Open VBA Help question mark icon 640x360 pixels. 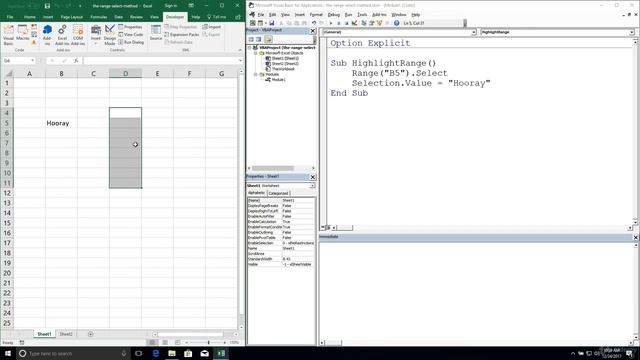tap(396, 23)
